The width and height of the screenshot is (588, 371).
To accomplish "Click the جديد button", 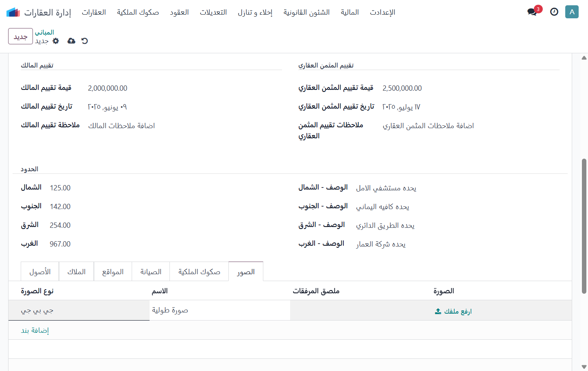I will coord(20,36).
